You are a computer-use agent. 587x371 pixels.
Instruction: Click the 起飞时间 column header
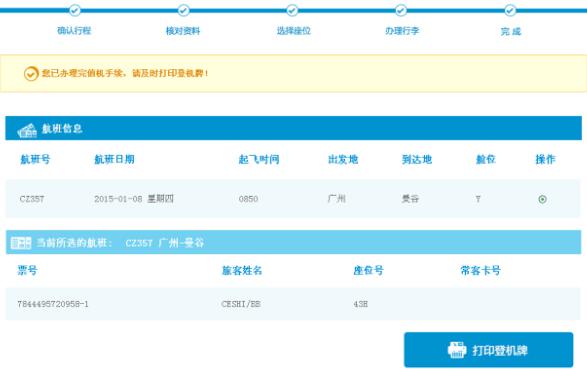click(259, 159)
